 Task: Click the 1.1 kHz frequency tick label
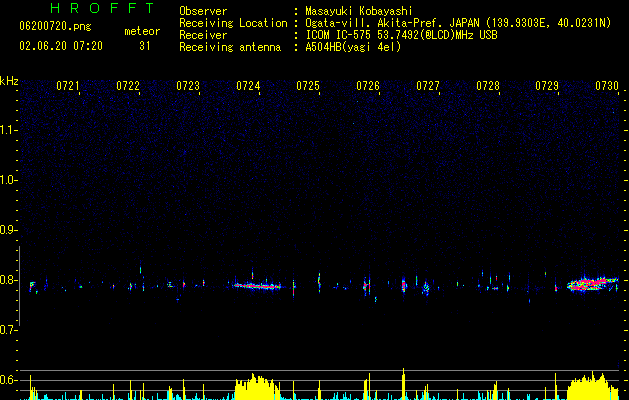coord(8,130)
